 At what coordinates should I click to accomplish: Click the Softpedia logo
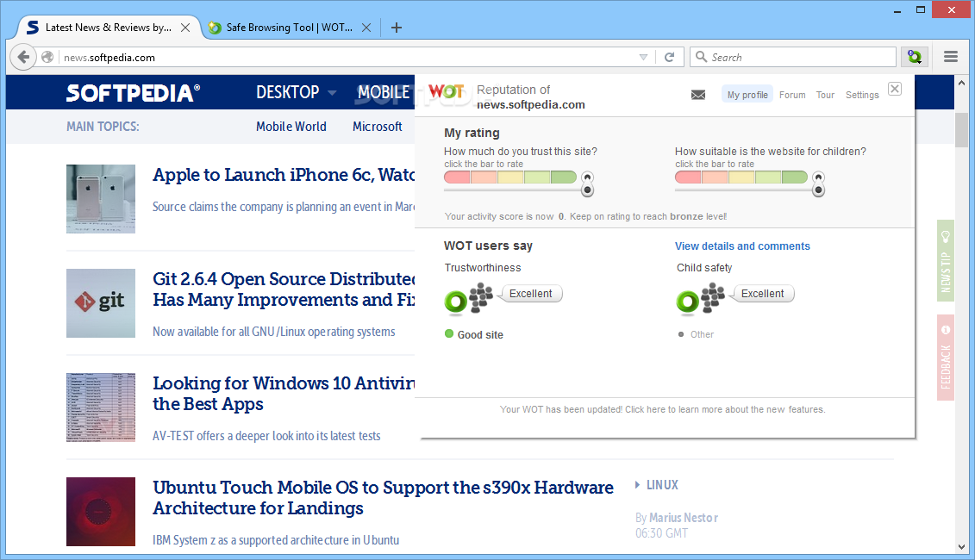[133, 92]
